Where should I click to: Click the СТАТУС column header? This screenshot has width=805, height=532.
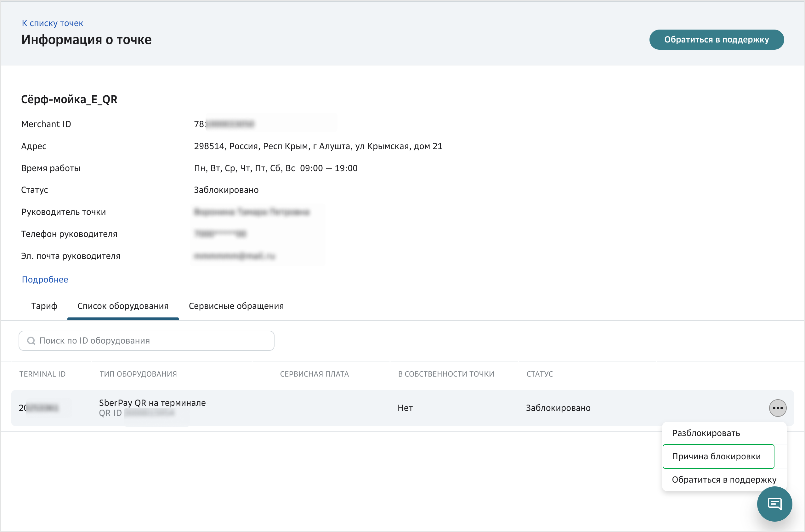[539, 374]
